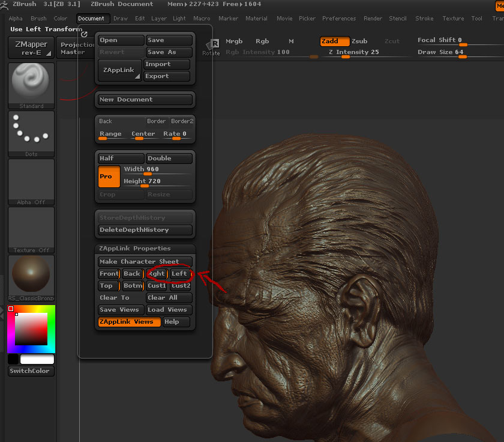504x442 pixels.
Task: Launch the ZMapper rev-E plugin
Action: pyautogui.click(x=31, y=47)
